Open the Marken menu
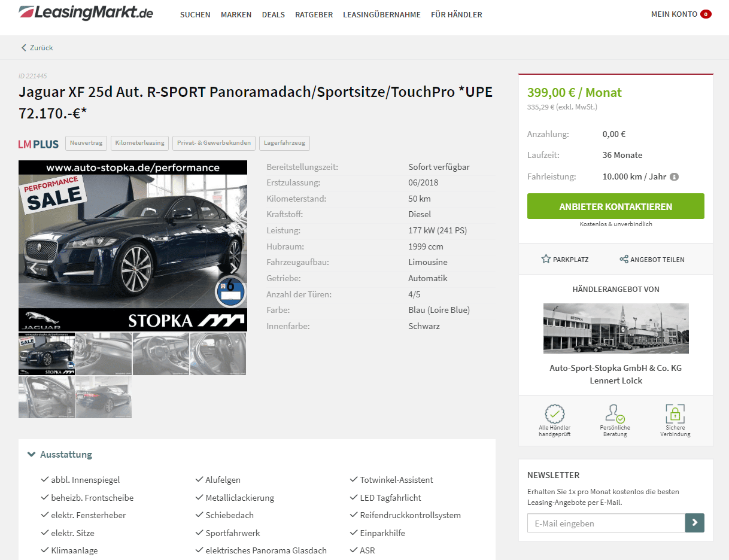 [236, 14]
